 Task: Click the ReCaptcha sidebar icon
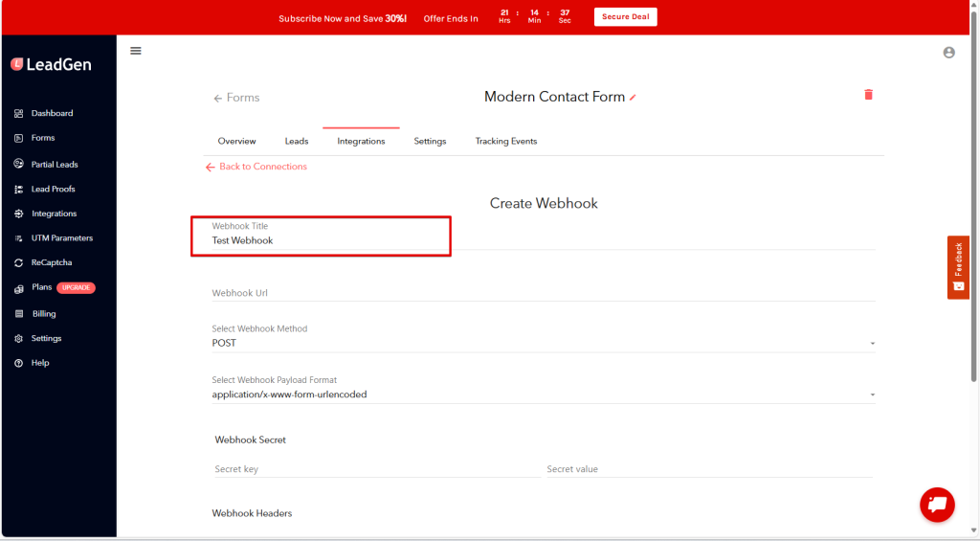[x=18, y=262]
